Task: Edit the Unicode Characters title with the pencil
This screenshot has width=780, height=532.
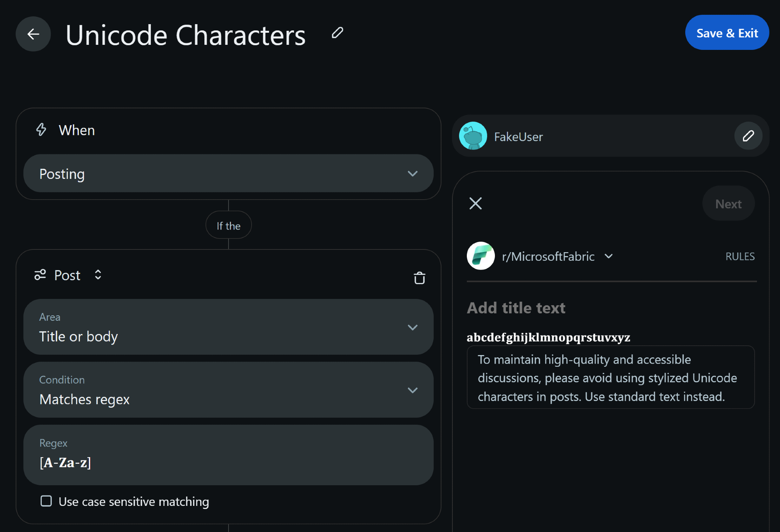Action: [337, 33]
